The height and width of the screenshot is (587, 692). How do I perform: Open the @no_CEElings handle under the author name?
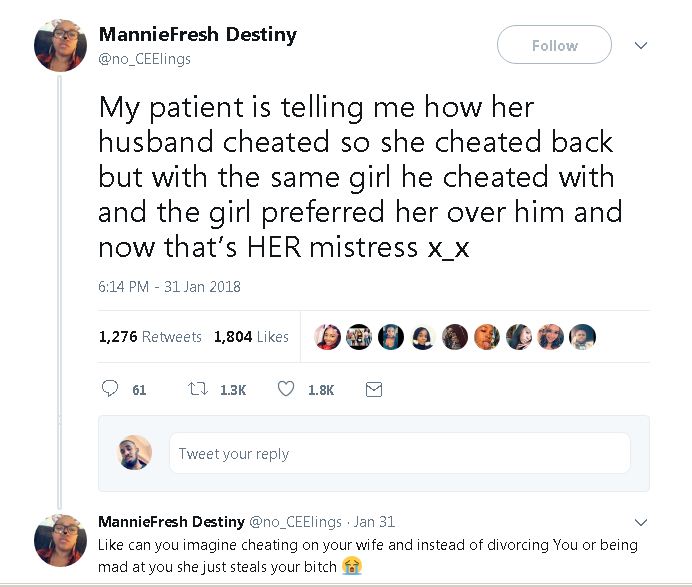(x=144, y=59)
